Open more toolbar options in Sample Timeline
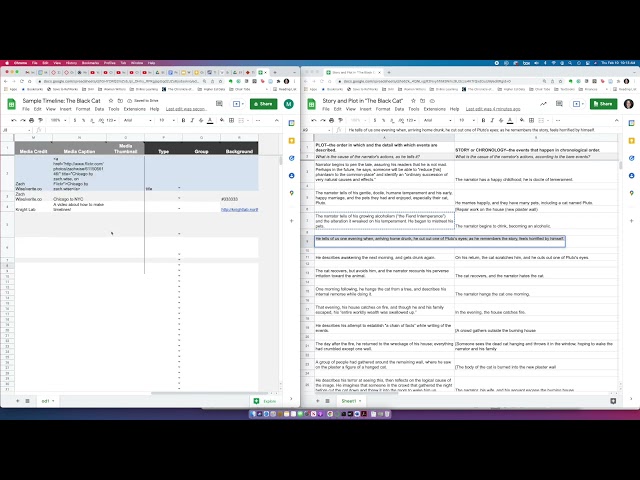 (258, 120)
